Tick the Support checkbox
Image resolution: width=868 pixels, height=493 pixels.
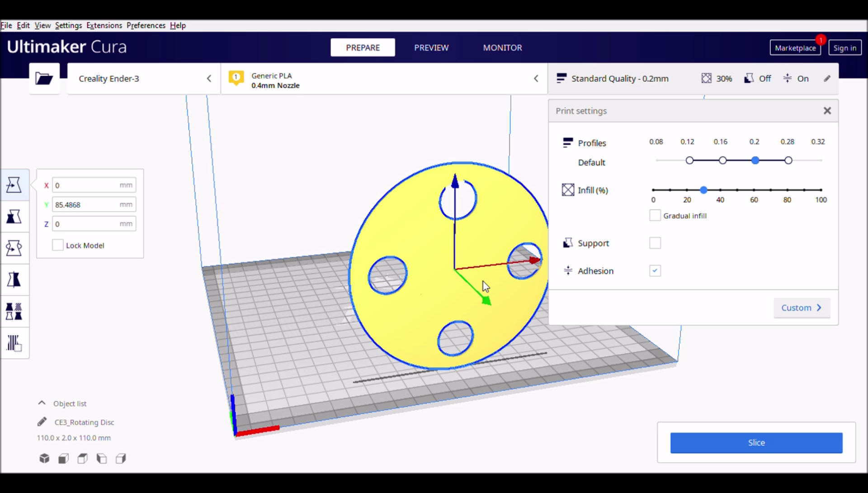[655, 243]
